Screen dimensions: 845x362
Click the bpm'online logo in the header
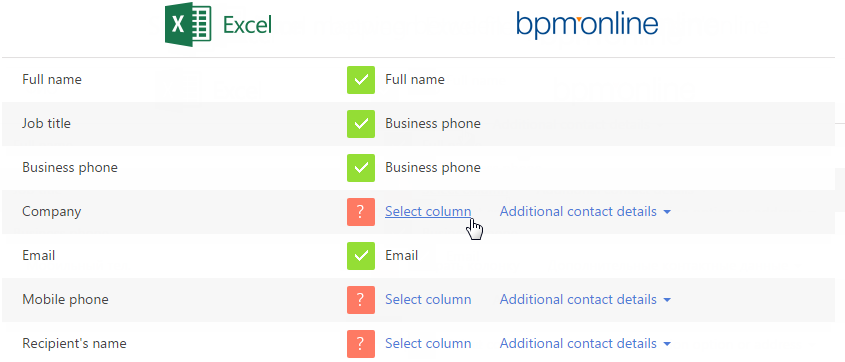[587, 25]
